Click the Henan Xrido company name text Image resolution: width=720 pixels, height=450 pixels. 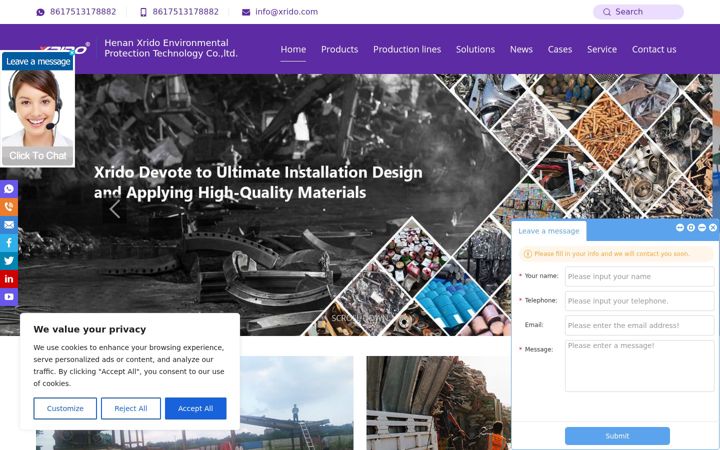click(171, 48)
